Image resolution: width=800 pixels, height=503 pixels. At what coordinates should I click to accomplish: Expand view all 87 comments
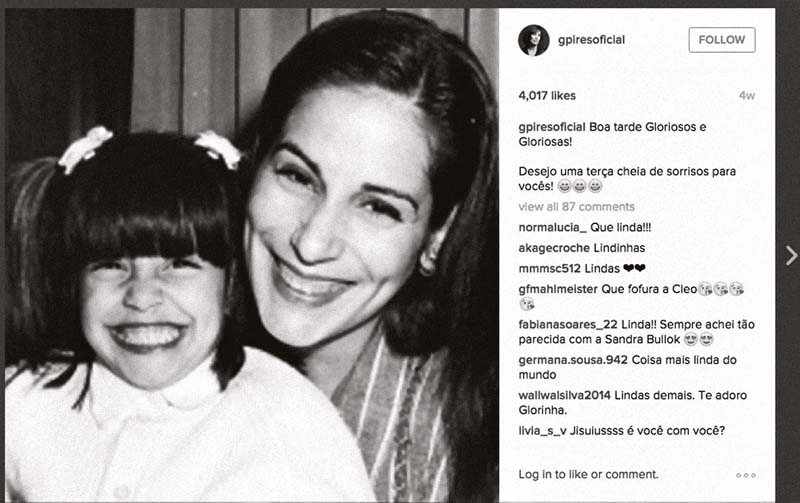pos(576,207)
